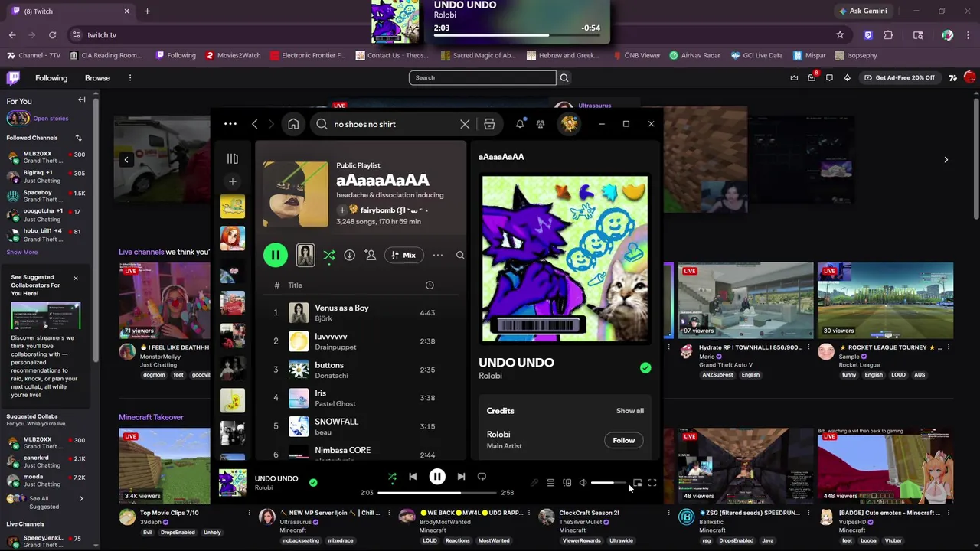Click the Twitch search field
Image resolution: width=980 pixels, height=551 pixels.
482,77
